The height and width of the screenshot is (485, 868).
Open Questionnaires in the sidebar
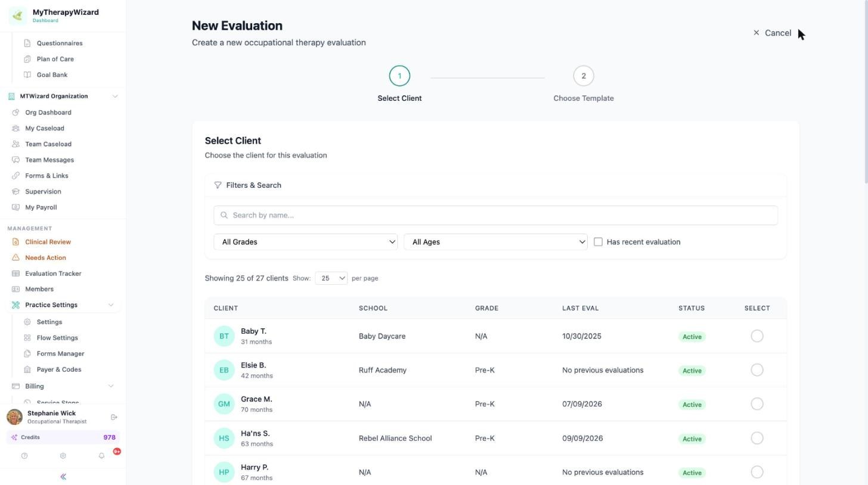60,43
